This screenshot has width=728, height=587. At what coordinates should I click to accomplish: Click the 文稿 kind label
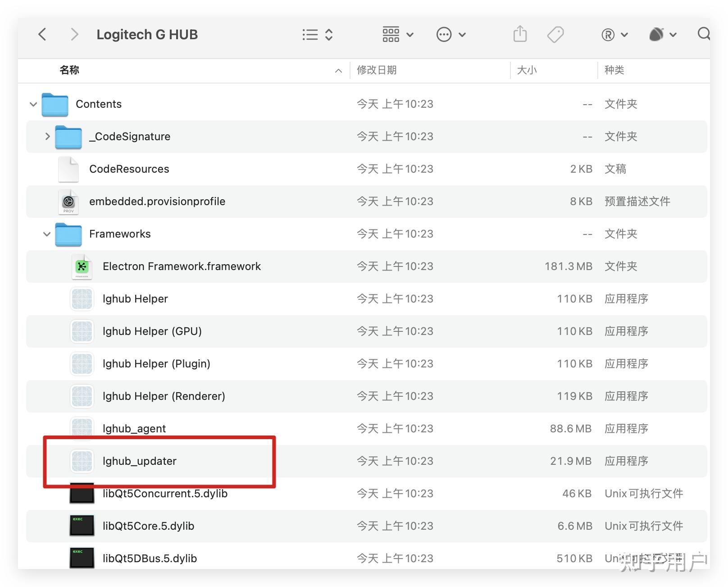[x=615, y=169]
